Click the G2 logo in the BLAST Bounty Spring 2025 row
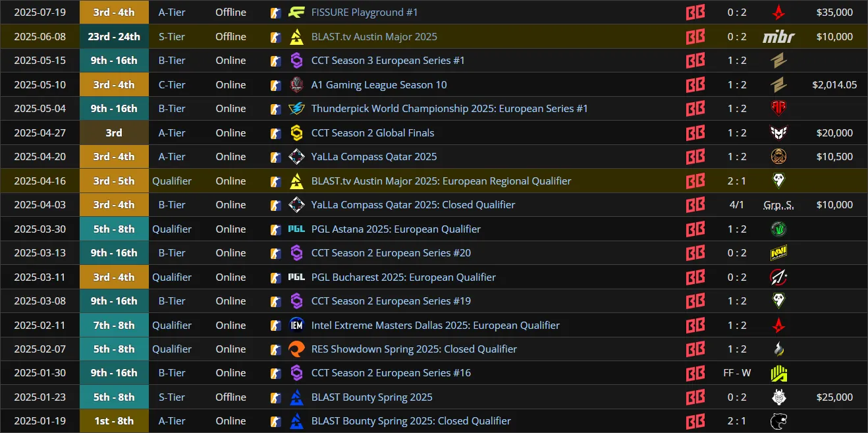The width and height of the screenshot is (868, 433). pos(778,397)
